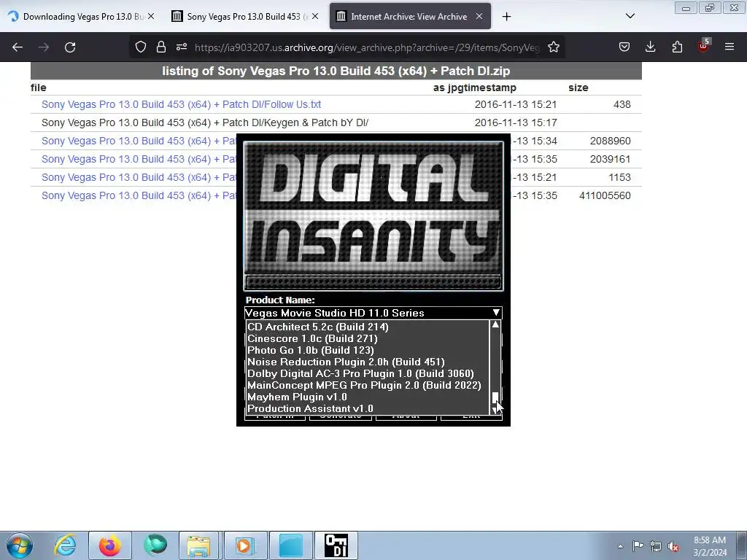Click the address bar URL field
Image resolution: width=747 pixels, height=560 pixels.
coord(367,47)
